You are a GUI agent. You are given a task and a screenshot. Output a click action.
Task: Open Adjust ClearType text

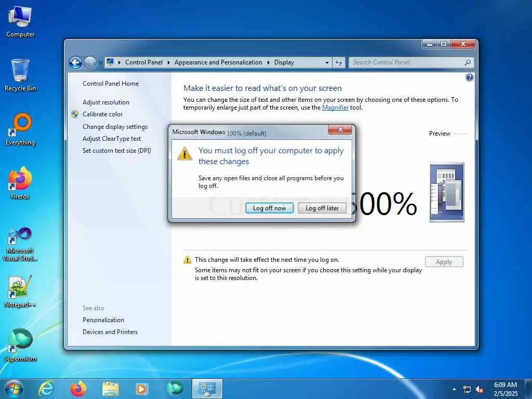[112, 138]
